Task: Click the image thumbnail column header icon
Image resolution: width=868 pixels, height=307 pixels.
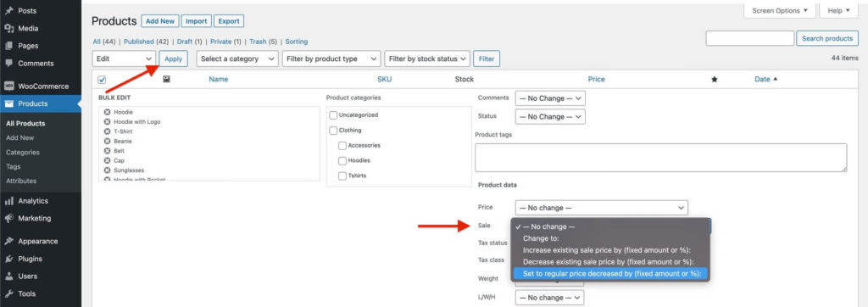Action: tap(166, 79)
